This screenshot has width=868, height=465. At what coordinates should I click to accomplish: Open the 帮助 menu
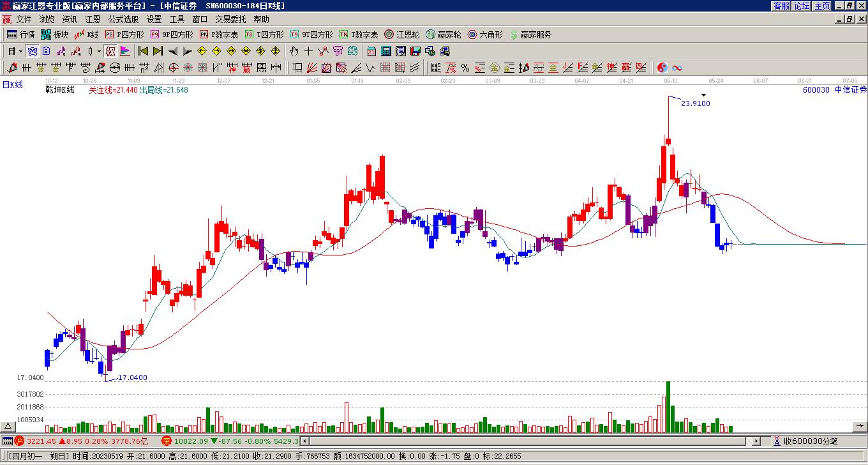click(261, 20)
